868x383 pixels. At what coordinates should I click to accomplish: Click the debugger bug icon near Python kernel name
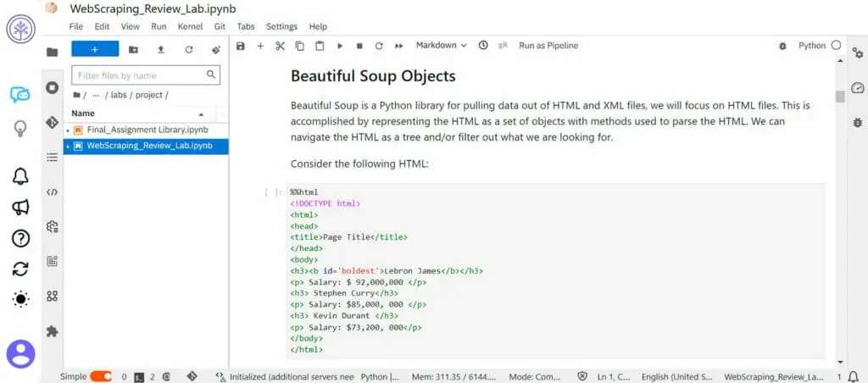click(782, 46)
